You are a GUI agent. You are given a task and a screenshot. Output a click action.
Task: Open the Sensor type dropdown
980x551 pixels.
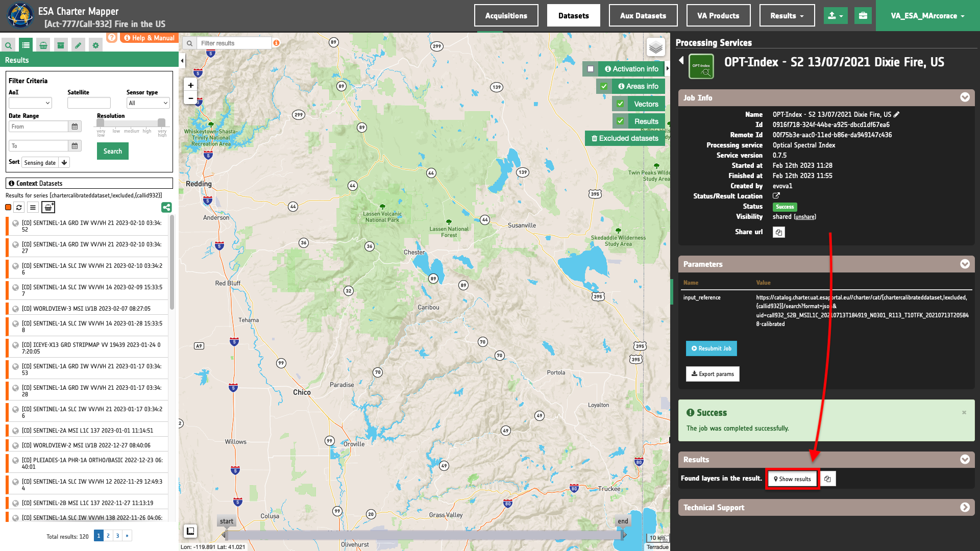(x=148, y=103)
